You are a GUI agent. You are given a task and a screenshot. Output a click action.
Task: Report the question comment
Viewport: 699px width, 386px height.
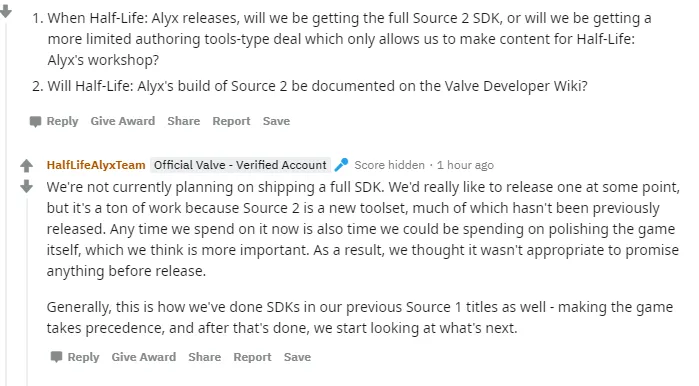pyautogui.click(x=231, y=121)
